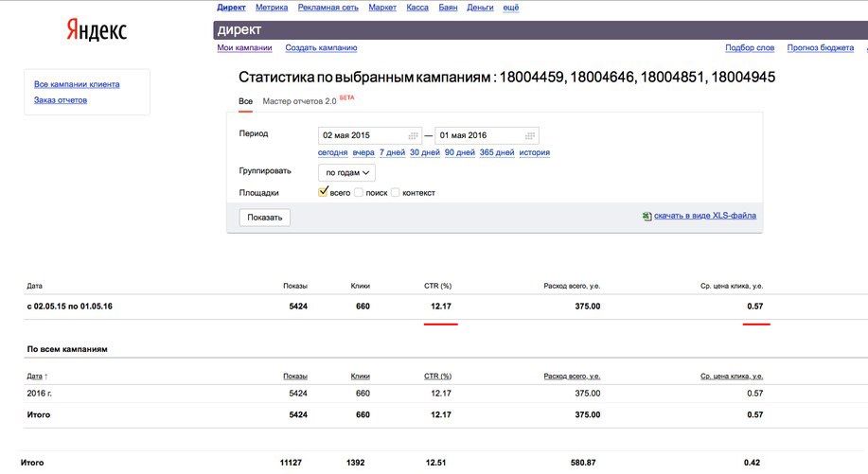
Task: Click bottom total click price '0.42'
Action: coord(753,463)
